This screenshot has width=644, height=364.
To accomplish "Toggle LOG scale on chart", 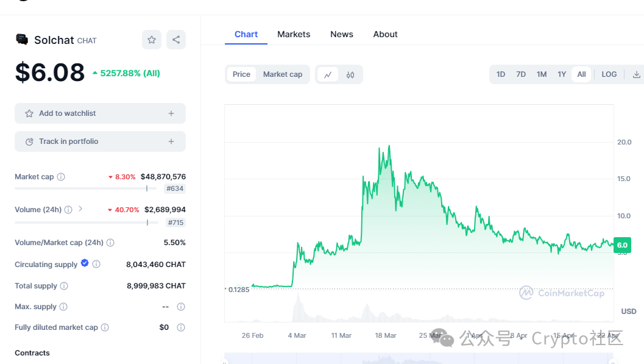I will 609,74.
